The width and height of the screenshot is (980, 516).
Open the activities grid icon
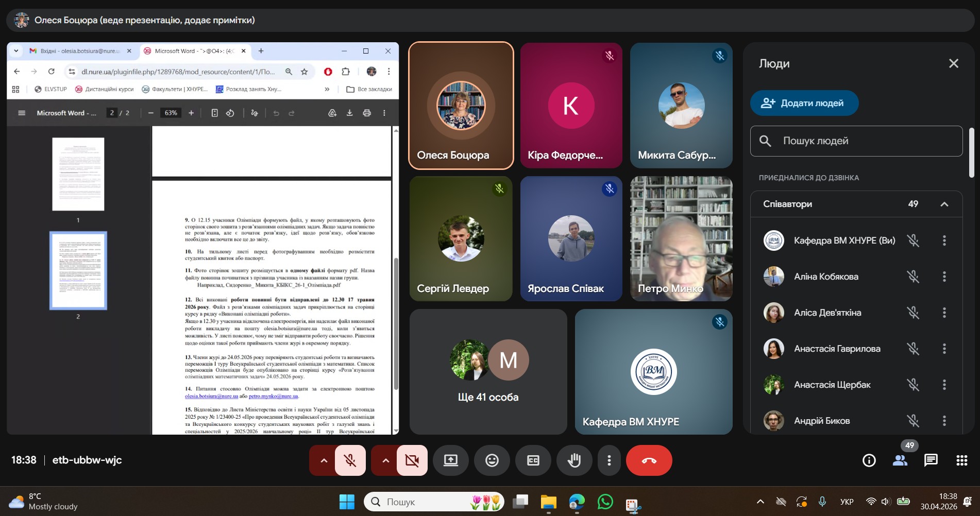962,460
